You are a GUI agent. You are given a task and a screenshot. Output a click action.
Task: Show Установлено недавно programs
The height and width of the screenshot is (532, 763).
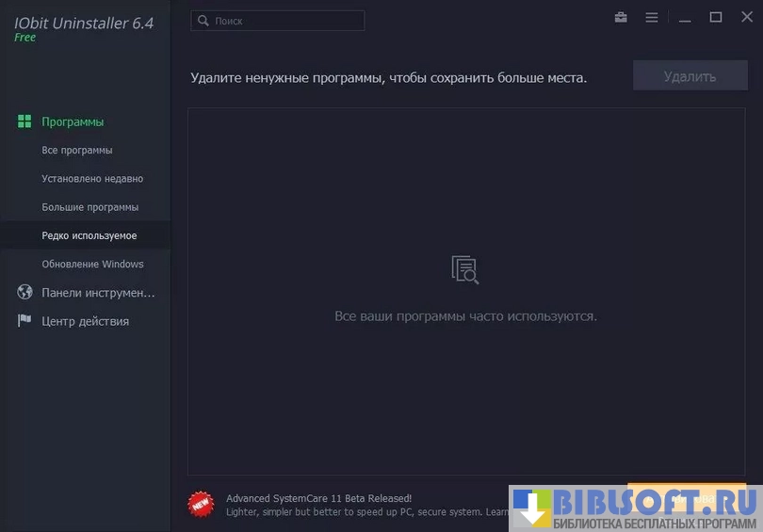[x=92, y=179]
